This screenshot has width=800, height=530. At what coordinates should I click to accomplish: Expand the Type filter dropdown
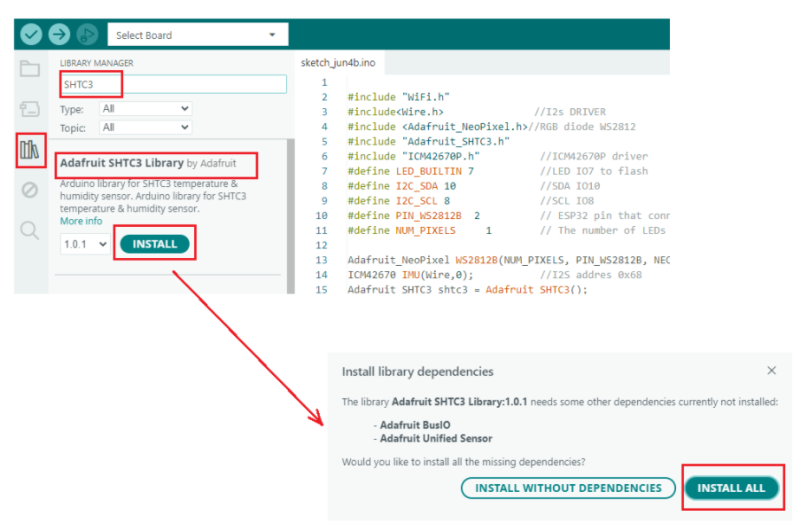pos(145,108)
